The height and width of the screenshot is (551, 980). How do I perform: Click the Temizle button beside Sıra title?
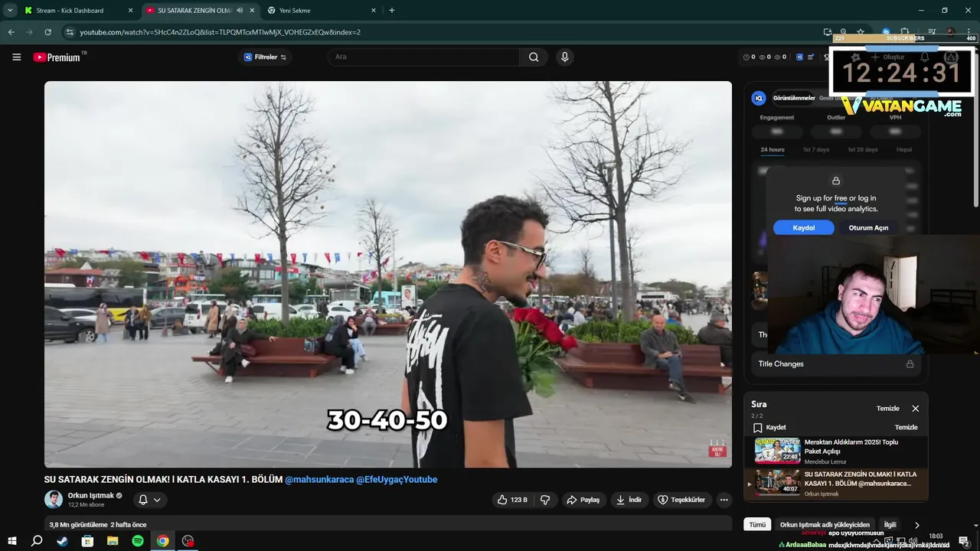click(x=888, y=409)
